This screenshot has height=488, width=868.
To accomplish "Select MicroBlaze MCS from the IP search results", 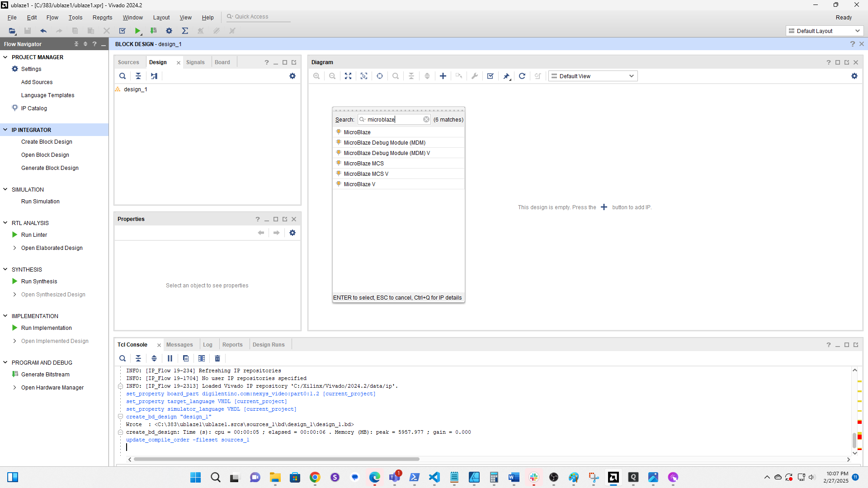I will pyautogui.click(x=364, y=163).
